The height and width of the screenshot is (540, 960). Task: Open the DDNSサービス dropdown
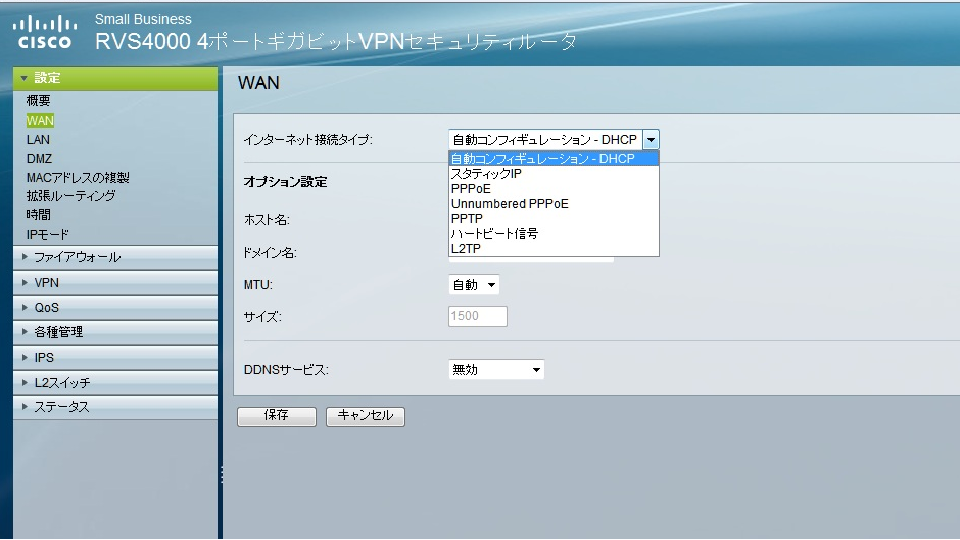(x=496, y=369)
